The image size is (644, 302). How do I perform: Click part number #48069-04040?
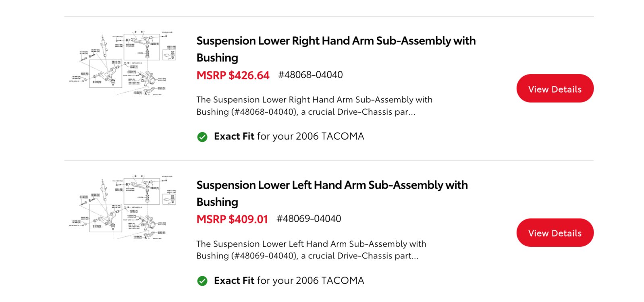[x=309, y=219]
